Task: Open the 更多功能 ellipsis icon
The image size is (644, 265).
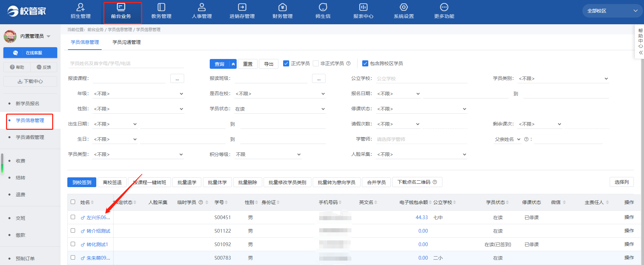Action: point(444,7)
